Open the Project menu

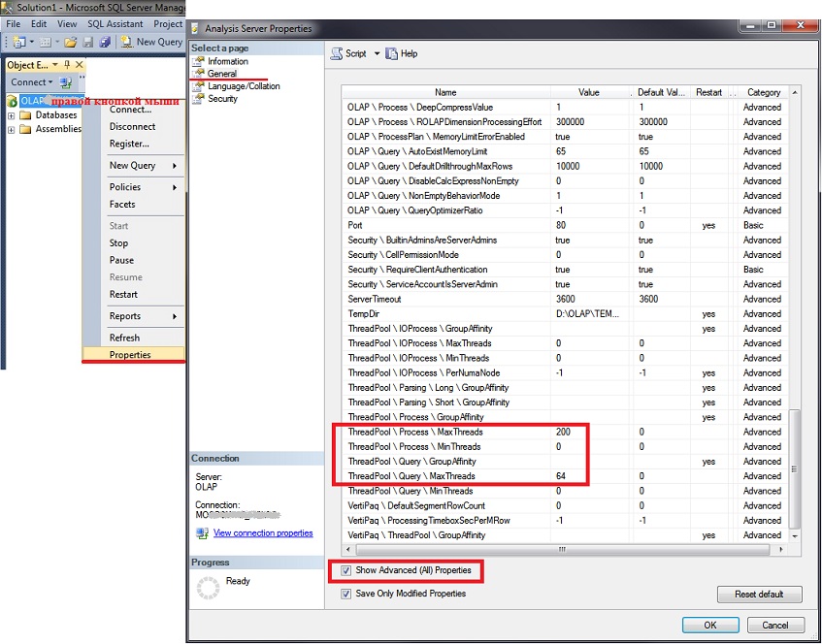pos(168,24)
